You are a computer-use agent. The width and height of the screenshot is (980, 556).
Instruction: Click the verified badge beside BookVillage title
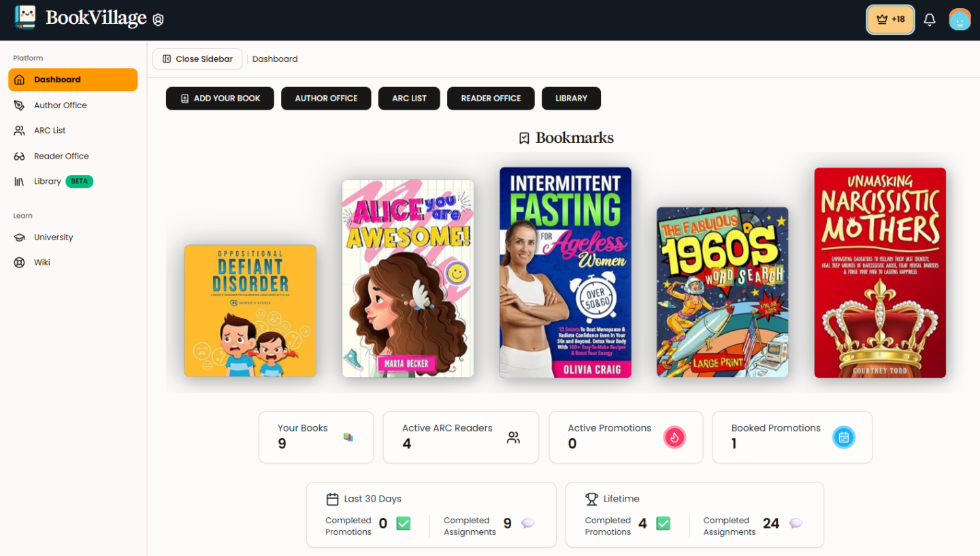pyautogui.click(x=158, y=20)
